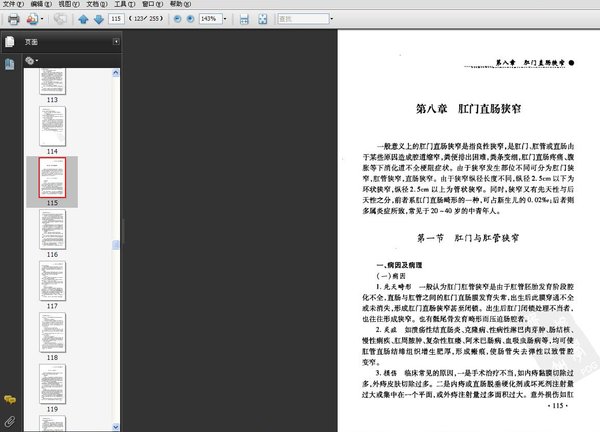Select the page 117 thumbnail

click(53, 283)
